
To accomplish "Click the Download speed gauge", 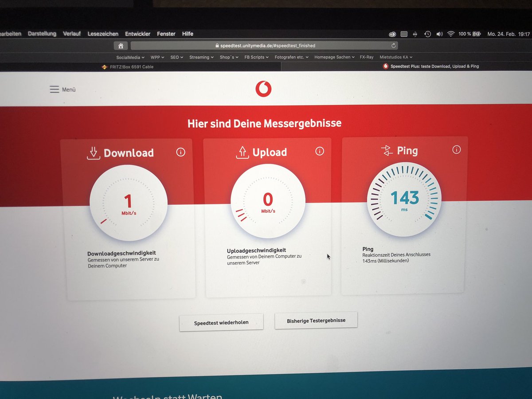I will pos(129,203).
